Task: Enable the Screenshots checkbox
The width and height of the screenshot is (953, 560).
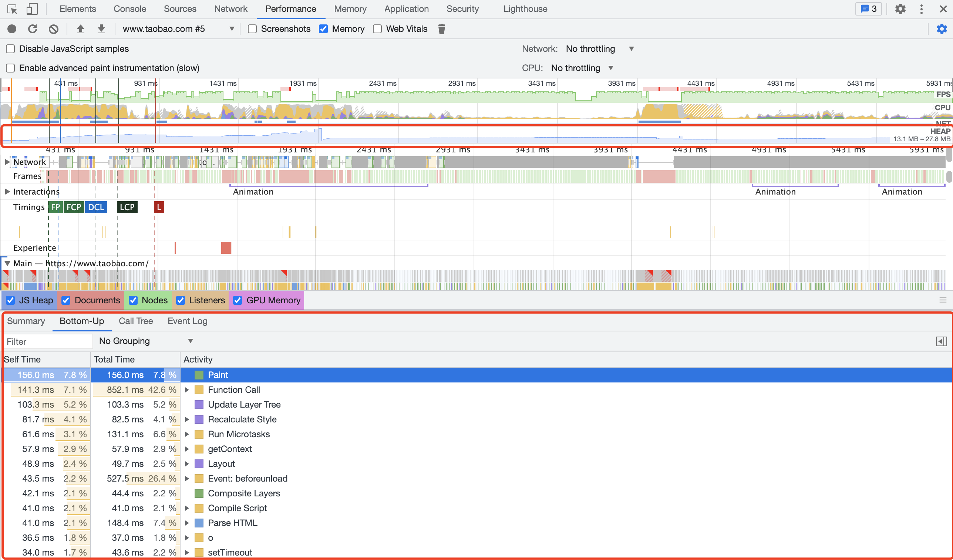Action: (252, 29)
